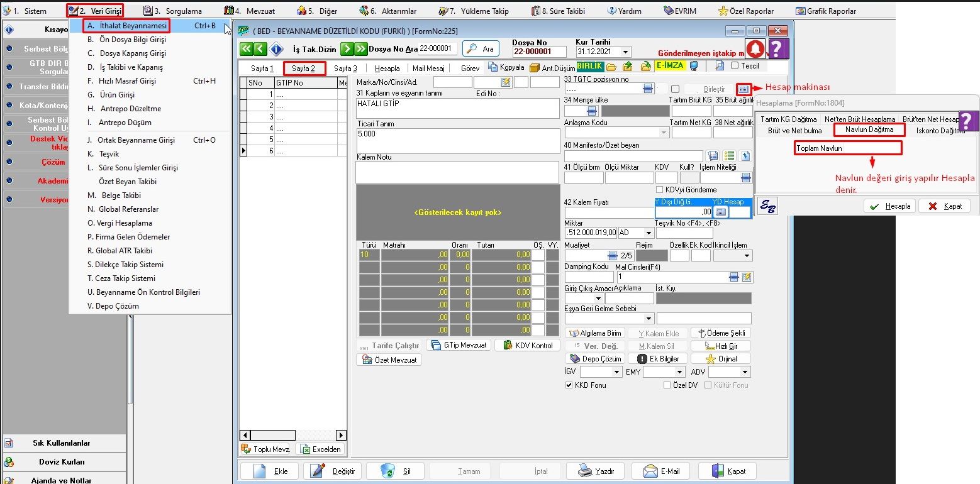This screenshot has width=980, height=484.
Task: Open the Miktar unit AD dropdown
Action: [648, 233]
